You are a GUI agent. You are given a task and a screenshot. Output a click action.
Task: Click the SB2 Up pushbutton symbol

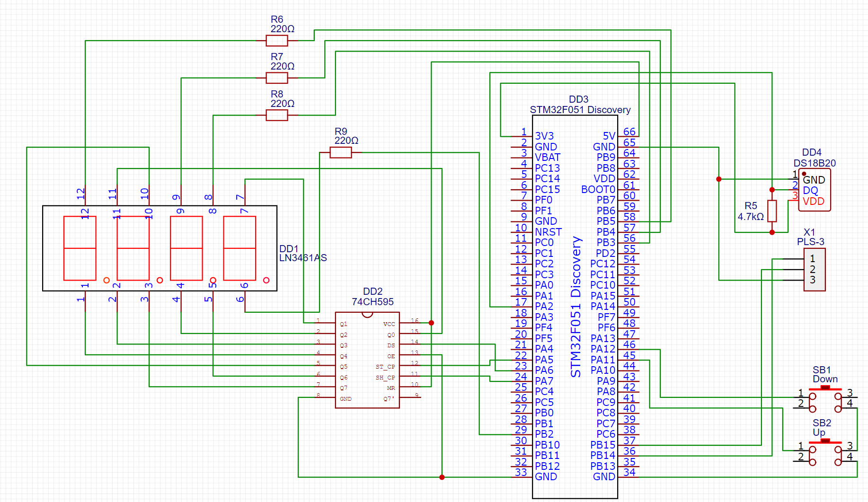[825, 451]
